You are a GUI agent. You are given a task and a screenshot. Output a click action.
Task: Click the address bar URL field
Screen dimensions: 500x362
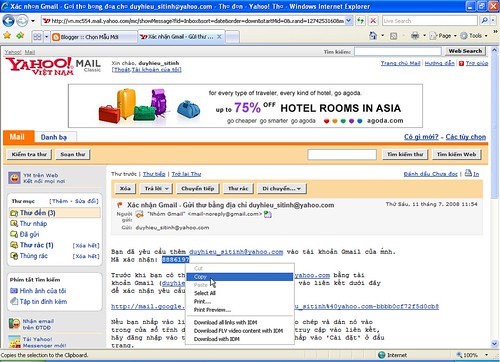(x=197, y=21)
